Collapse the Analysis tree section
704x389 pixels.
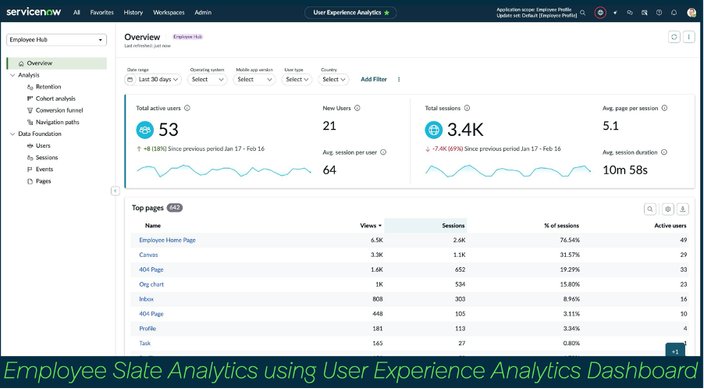(13, 75)
